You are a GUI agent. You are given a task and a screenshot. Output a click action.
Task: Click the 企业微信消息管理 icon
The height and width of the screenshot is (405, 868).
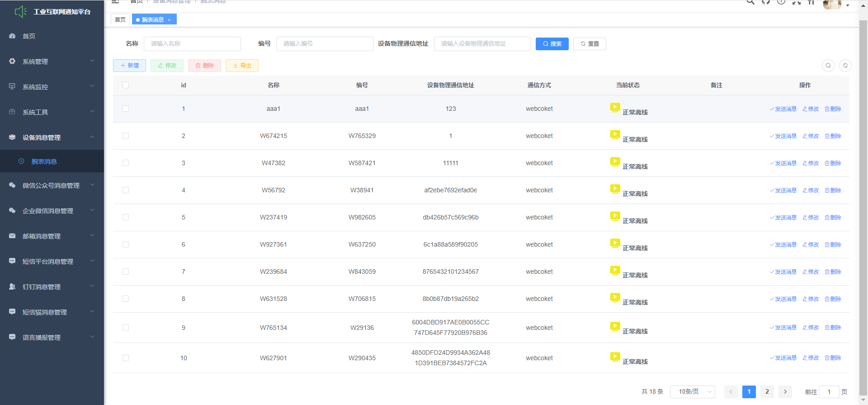(12, 210)
